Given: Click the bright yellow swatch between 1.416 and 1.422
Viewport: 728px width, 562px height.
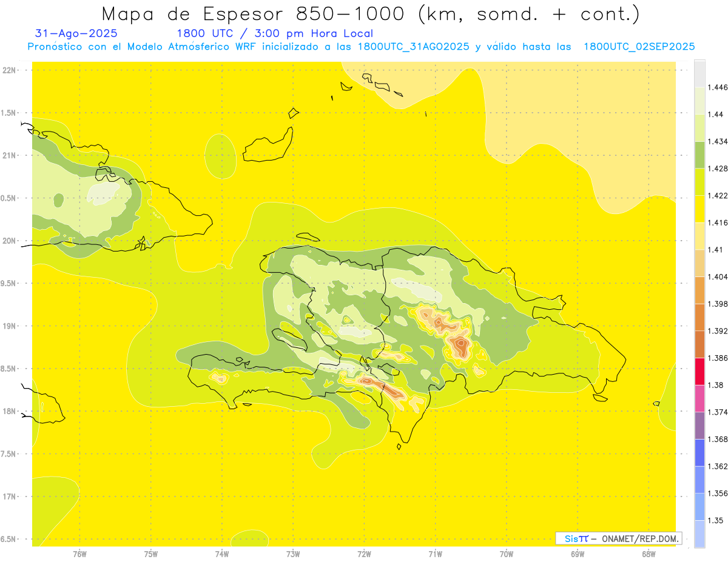Looking at the screenshot, I should (699, 209).
